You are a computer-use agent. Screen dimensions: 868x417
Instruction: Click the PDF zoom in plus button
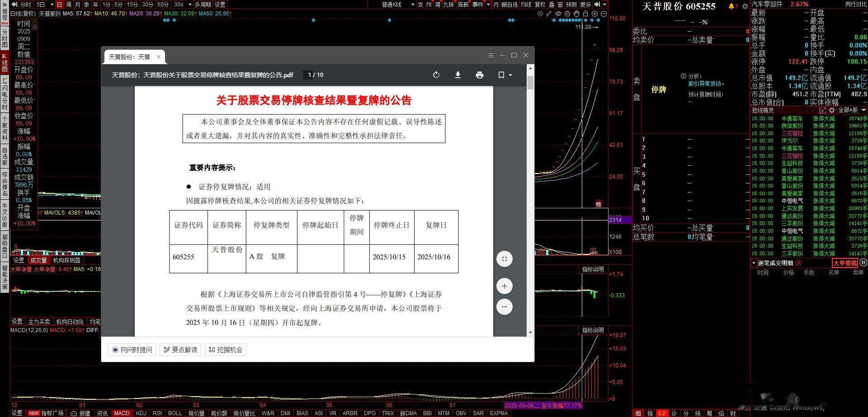504,286
